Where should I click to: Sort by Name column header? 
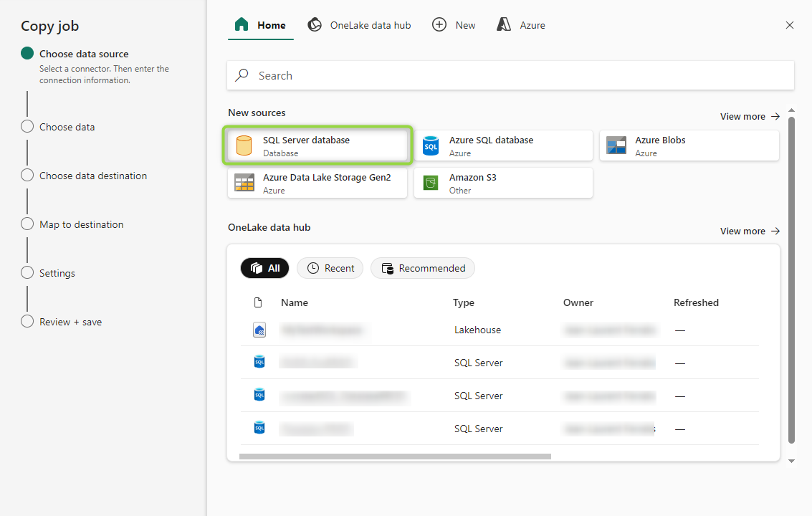(x=294, y=302)
